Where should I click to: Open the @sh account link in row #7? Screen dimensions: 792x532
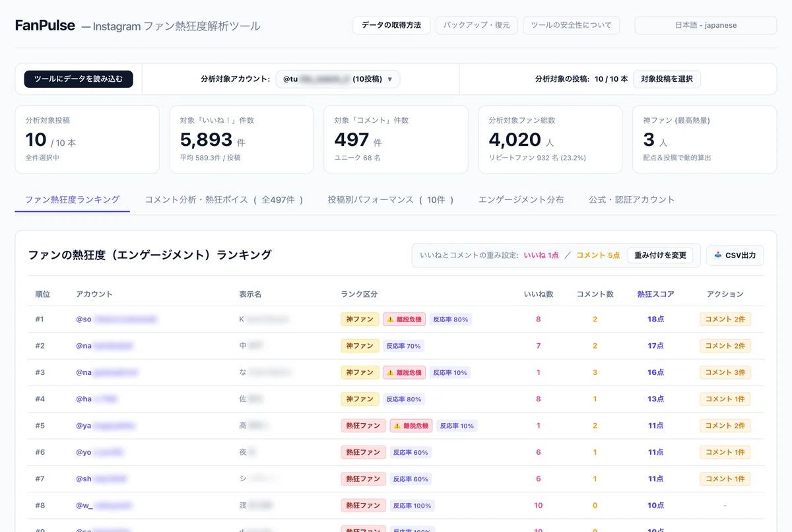point(102,479)
